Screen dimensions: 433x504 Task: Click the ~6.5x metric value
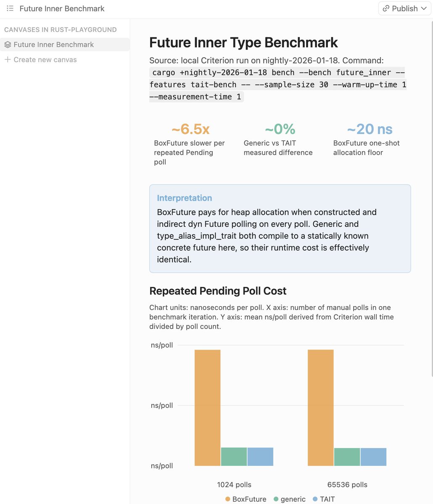(x=190, y=129)
